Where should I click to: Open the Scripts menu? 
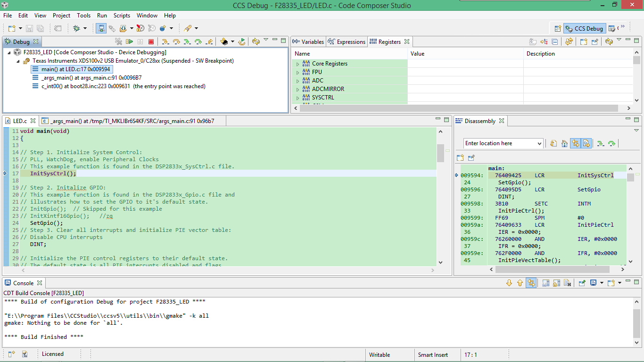pyautogui.click(x=122, y=16)
